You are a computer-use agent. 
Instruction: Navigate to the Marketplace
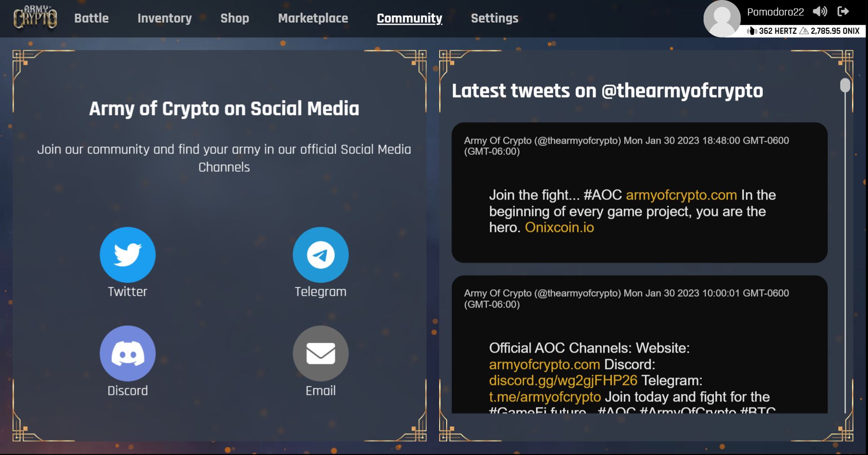(313, 18)
